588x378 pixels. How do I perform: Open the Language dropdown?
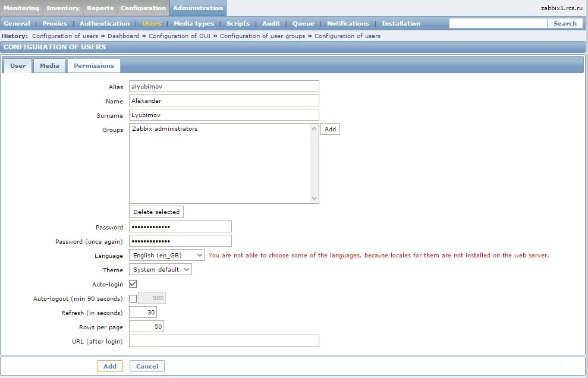168,255
